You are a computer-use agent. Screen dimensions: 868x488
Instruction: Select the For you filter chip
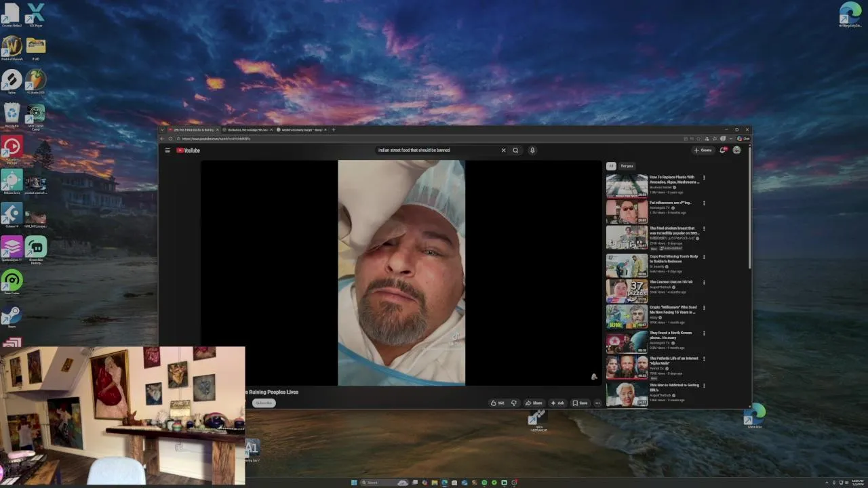[x=627, y=166]
